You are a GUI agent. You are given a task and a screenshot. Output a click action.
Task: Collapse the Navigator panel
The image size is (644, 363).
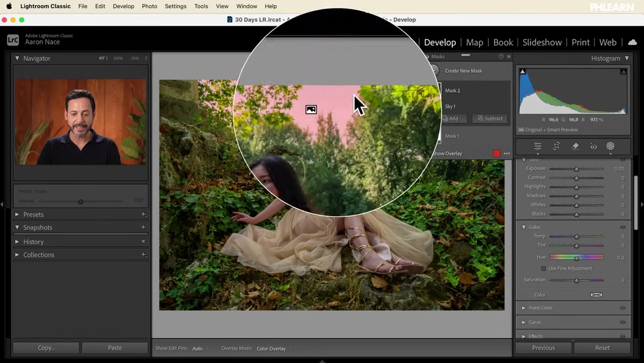point(17,58)
